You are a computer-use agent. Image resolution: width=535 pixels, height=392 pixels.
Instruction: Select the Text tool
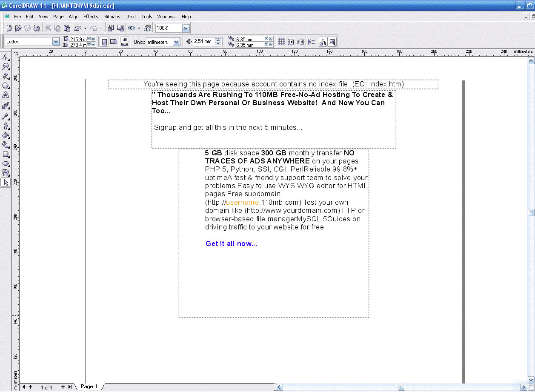6,94
